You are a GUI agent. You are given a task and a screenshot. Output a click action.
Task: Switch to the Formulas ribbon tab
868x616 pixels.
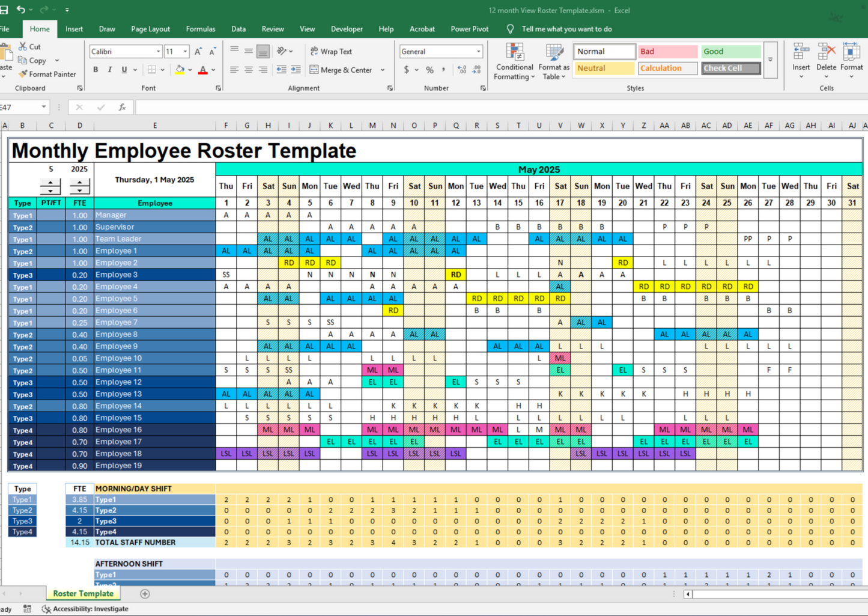[200, 29]
